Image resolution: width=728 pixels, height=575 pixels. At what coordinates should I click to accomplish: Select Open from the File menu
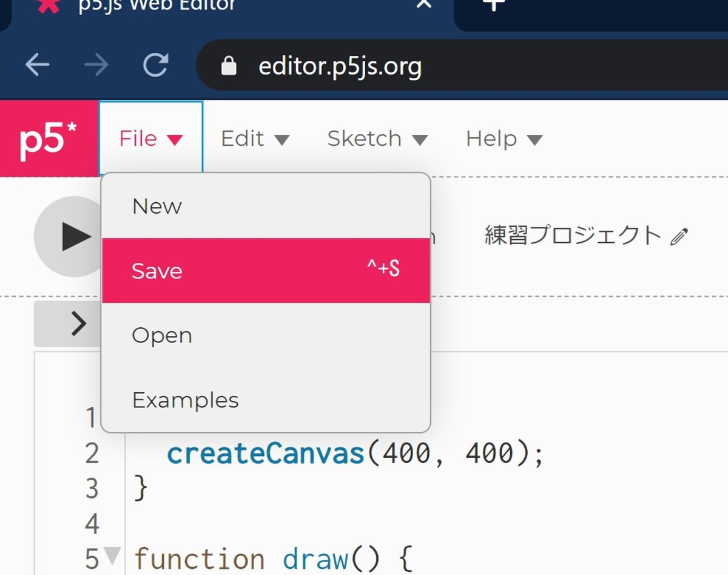point(162,336)
